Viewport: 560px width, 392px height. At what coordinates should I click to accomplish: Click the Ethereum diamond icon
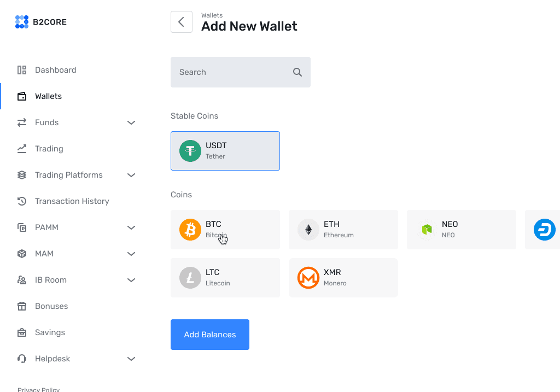click(x=308, y=230)
